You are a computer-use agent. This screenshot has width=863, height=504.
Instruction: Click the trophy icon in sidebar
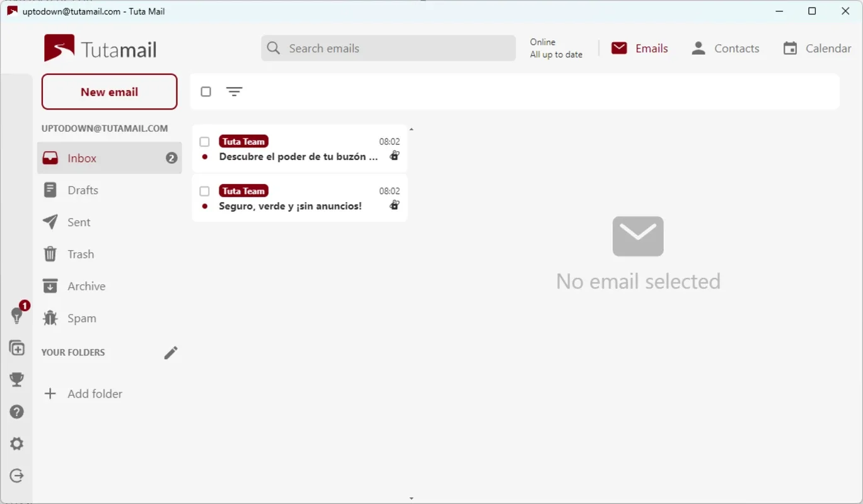(17, 379)
